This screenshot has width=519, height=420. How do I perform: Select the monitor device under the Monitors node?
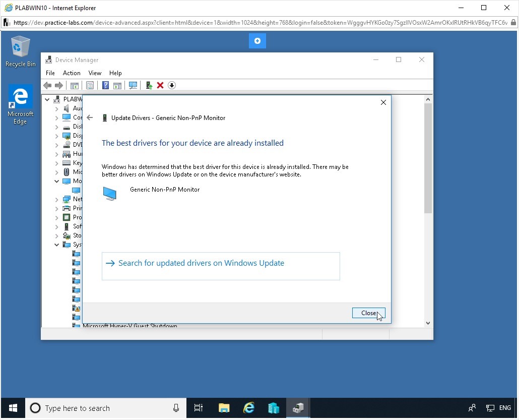click(x=76, y=190)
